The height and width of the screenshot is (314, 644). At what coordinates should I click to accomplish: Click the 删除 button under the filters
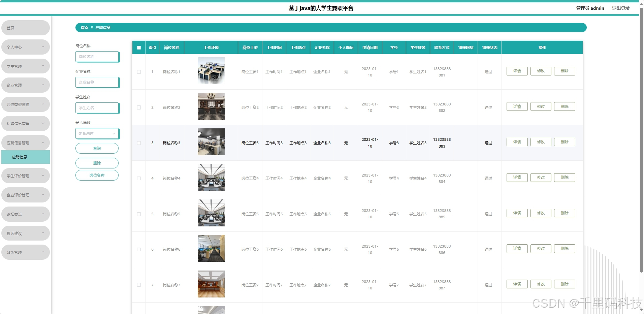(x=97, y=163)
